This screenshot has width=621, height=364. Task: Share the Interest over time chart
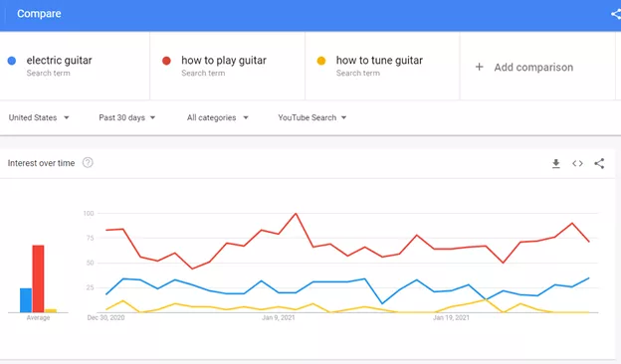599,163
